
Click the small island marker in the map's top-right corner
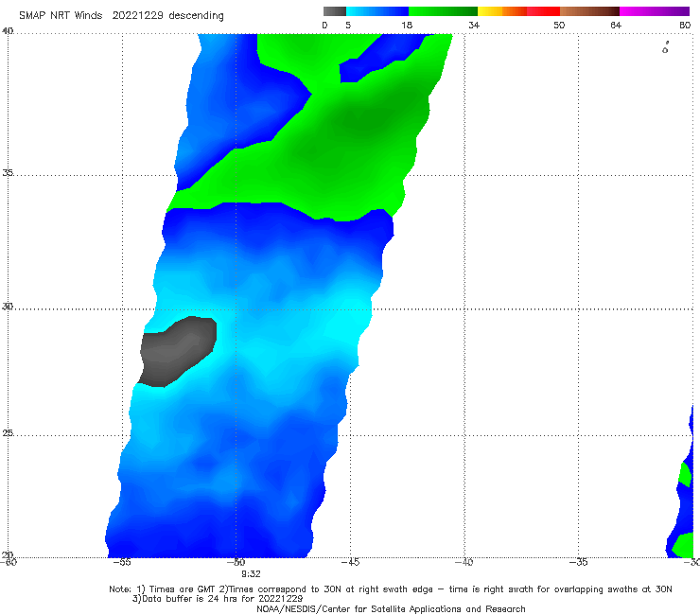[x=665, y=47]
